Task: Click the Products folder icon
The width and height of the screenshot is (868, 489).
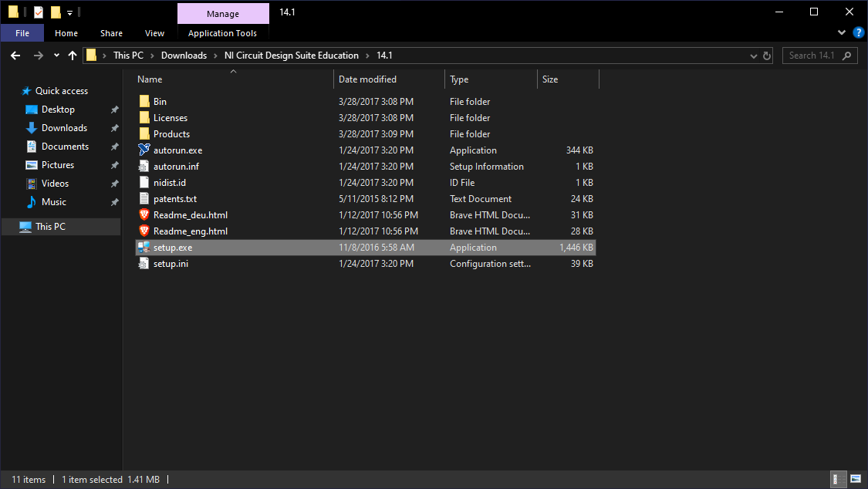Action: [x=144, y=134]
